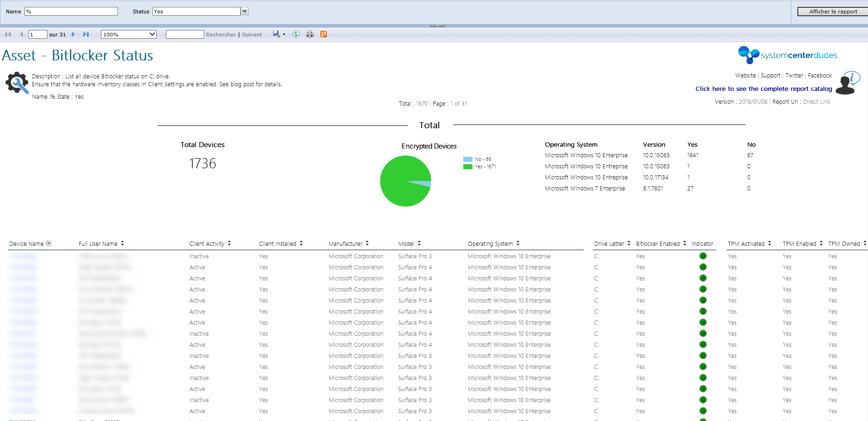Click inside the Name input field
This screenshot has width=868, height=421.
pyautogui.click(x=71, y=11)
